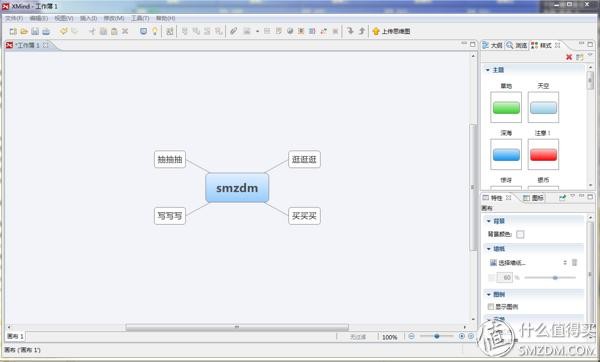The height and width of the screenshot is (362, 600).
Task: Toggle the show legend checkbox
Action: click(x=491, y=307)
